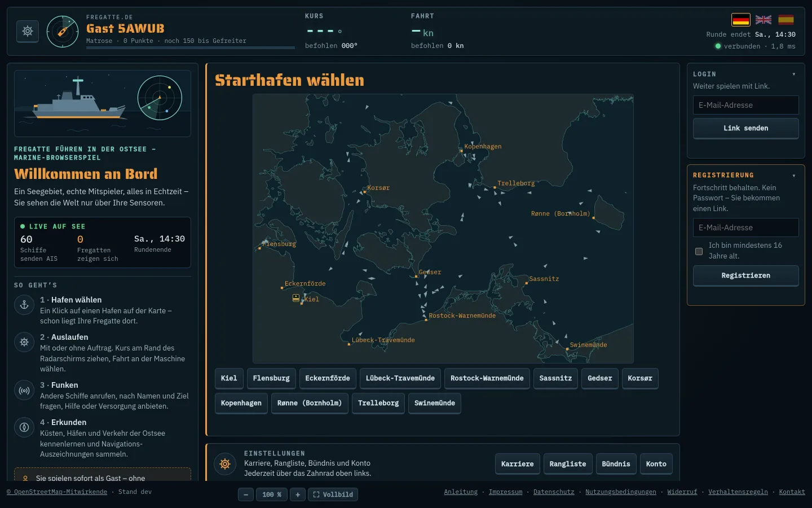Screen dimensions: 812x508
Task: Click the anchor icon beside Hafen wählen
Action: point(24,305)
